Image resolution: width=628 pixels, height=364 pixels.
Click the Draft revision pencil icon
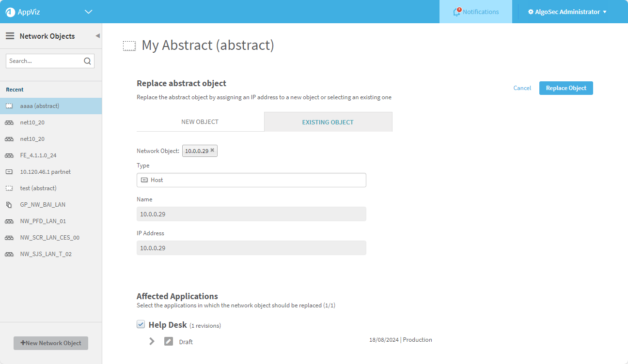coord(168,341)
